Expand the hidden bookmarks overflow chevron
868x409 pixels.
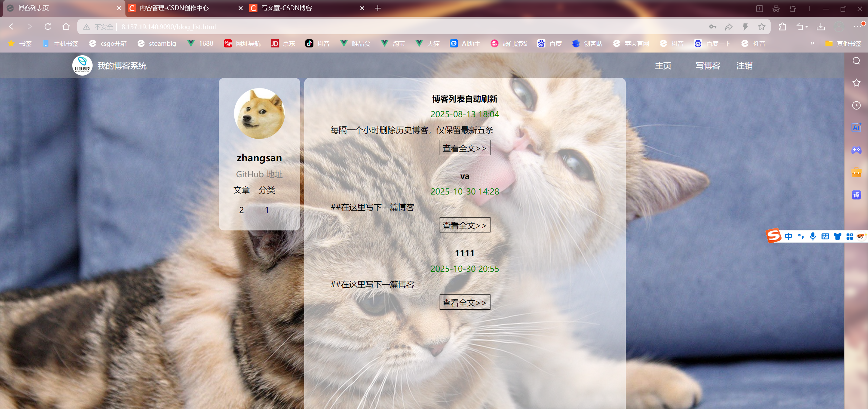(x=812, y=43)
